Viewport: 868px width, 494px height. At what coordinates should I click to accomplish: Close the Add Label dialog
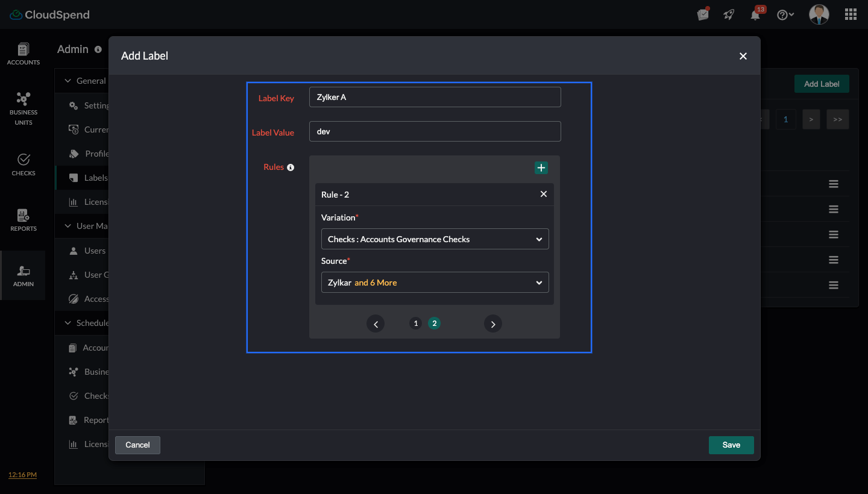(743, 56)
